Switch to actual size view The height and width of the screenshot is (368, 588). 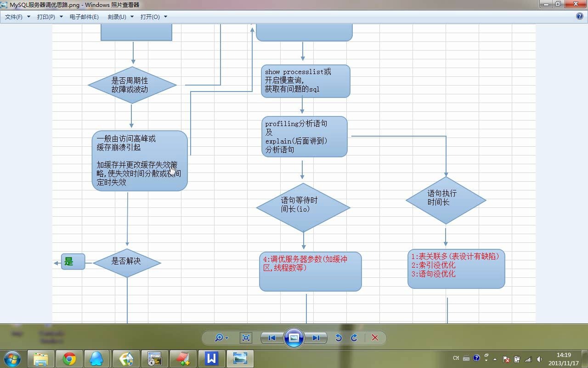[x=246, y=338]
